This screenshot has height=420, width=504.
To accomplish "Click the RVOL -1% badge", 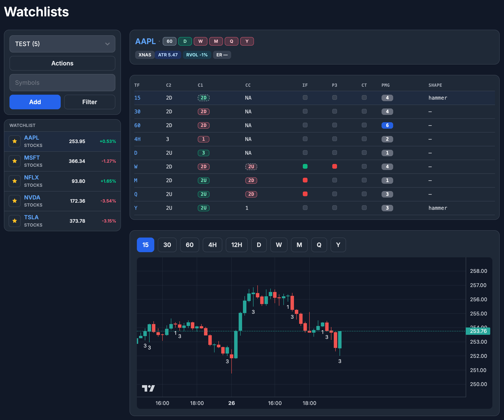I will click(x=197, y=55).
